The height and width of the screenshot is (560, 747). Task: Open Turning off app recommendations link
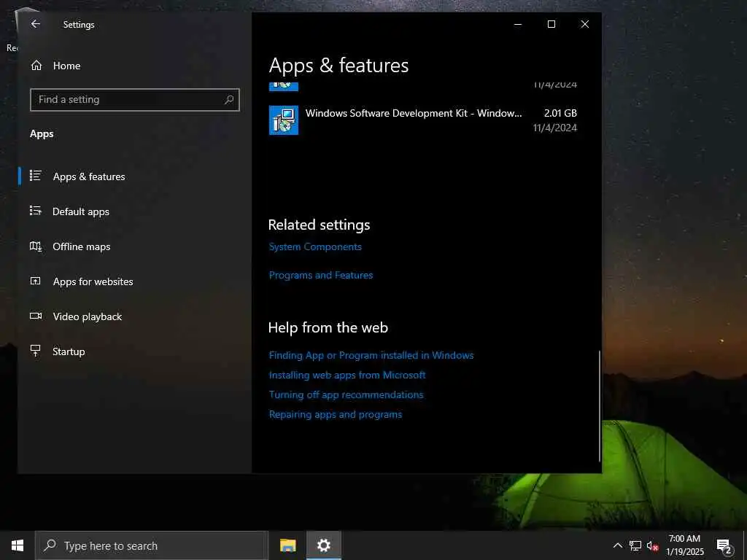click(346, 394)
